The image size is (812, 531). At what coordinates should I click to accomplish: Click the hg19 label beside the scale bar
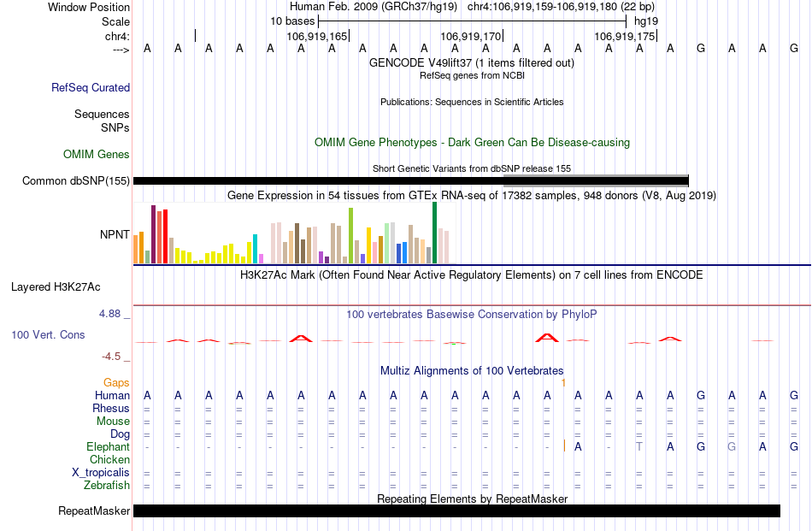(x=646, y=21)
